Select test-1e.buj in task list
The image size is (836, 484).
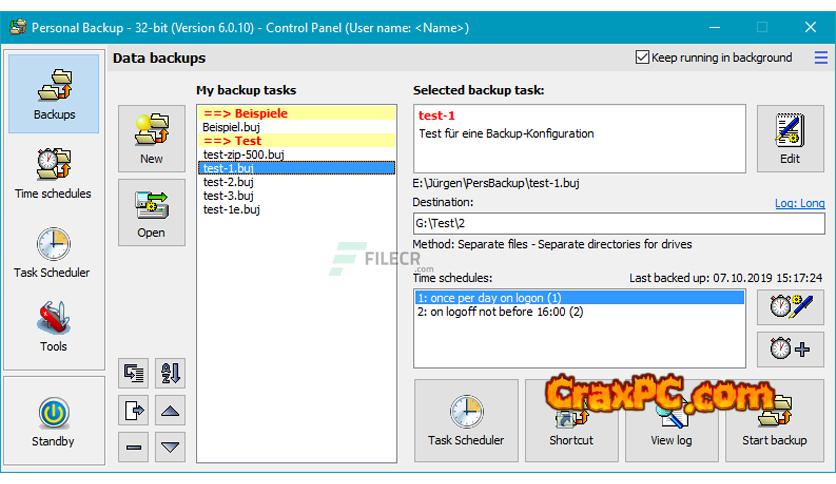296,209
